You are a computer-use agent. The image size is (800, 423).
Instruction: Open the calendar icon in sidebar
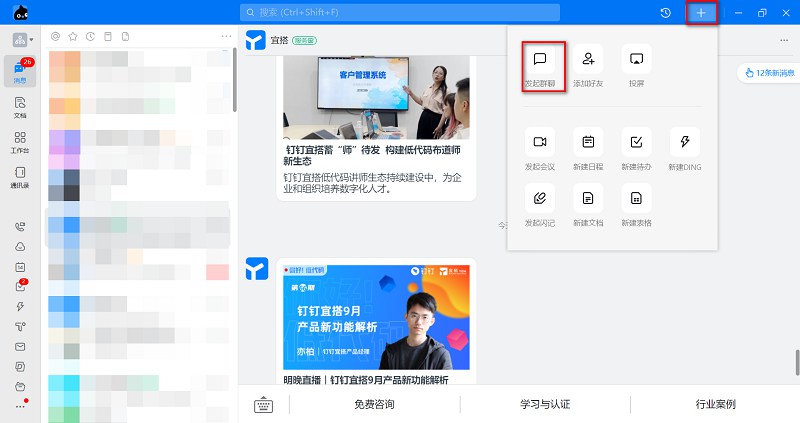pyautogui.click(x=20, y=267)
